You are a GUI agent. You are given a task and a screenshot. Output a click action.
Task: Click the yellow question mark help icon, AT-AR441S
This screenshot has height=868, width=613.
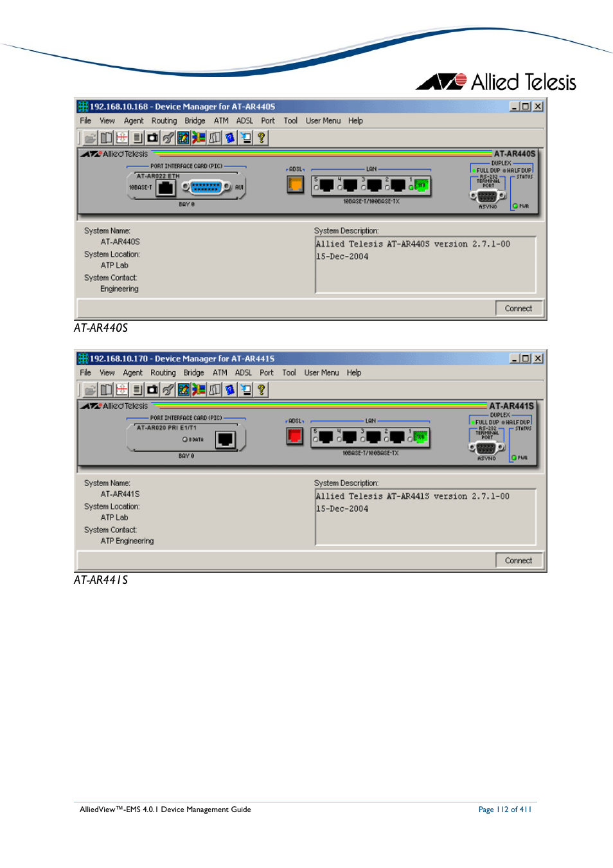pyautogui.click(x=261, y=390)
